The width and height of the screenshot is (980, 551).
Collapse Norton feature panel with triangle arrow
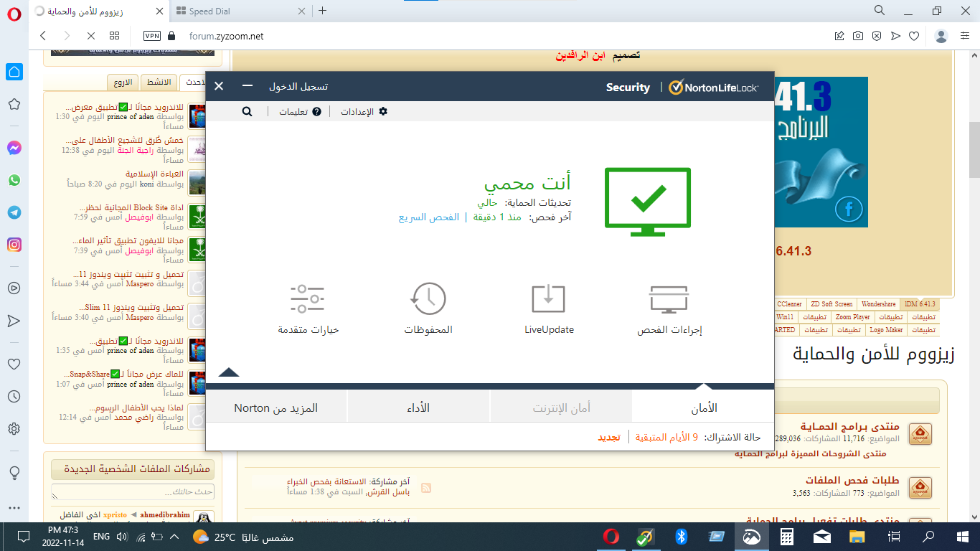pos(228,372)
